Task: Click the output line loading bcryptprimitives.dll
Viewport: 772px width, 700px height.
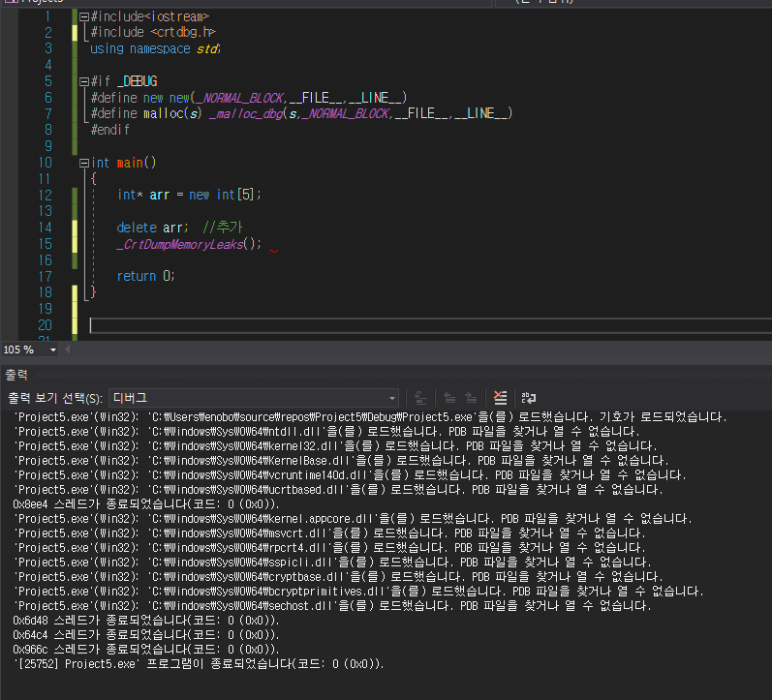Action: [x=358, y=592]
